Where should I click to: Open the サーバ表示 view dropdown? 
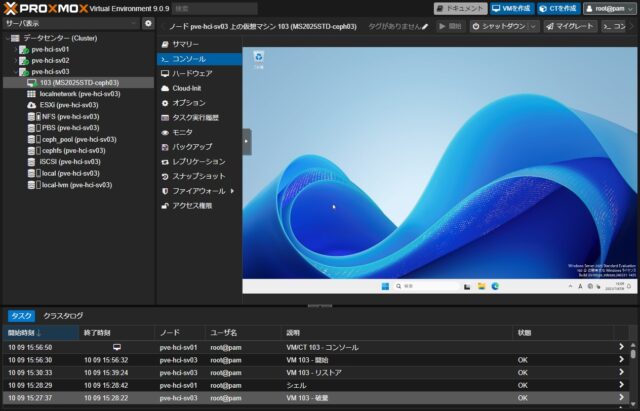[70, 23]
